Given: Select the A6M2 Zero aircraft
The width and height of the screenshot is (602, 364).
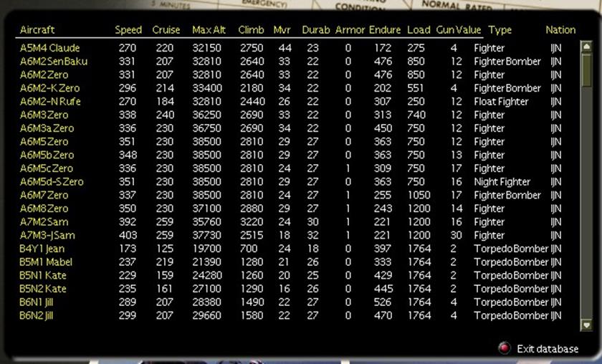Looking at the screenshot, I should (44, 75).
